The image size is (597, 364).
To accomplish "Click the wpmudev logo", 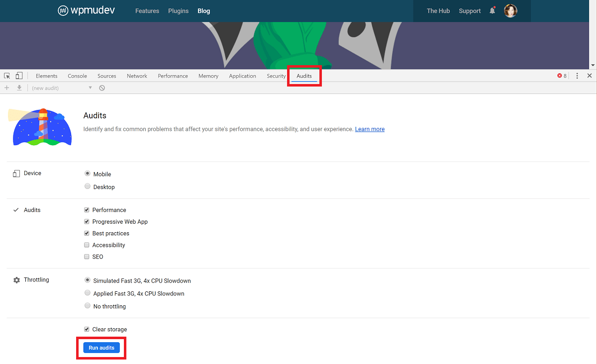I will pyautogui.click(x=86, y=10).
